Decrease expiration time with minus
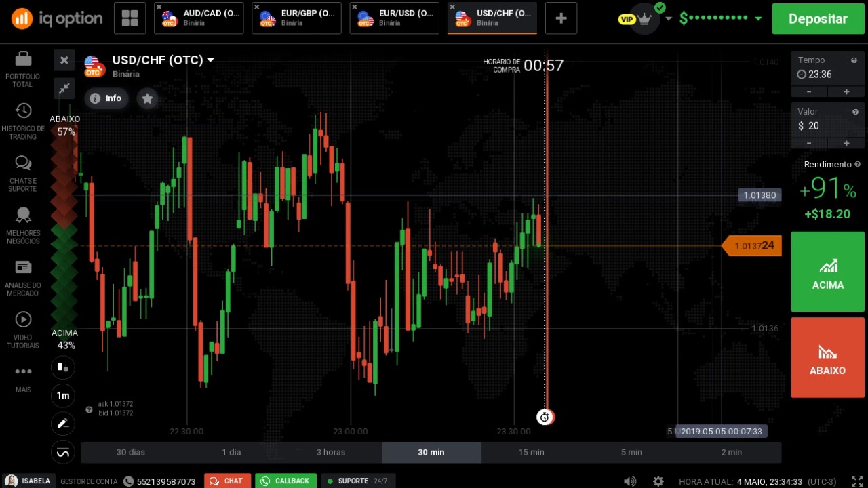This screenshot has height=488, width=868. coord(809,91)
